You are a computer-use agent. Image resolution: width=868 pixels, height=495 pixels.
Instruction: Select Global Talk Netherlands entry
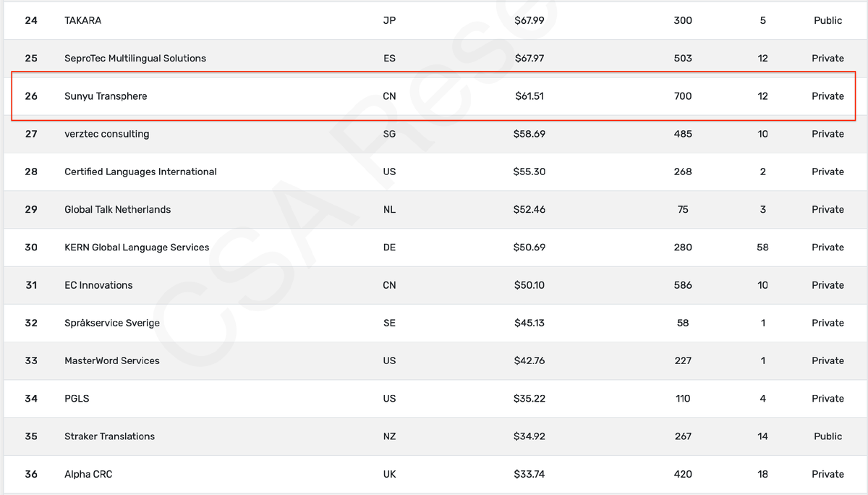click(117, 209)
